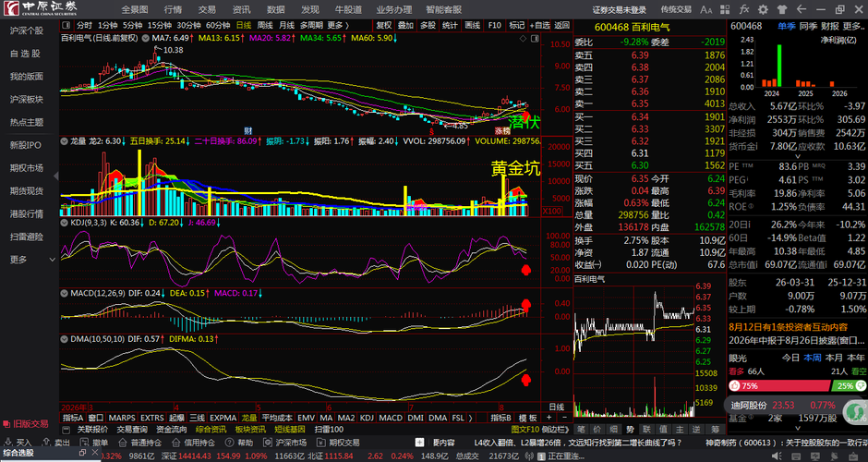This screenshot has width=868, height=462.
Task: Expand the 更多 period options
Action: coord(338,25)
